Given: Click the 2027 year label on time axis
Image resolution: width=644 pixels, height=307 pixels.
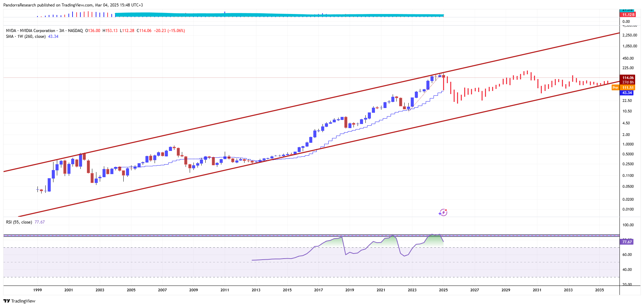Looking at the screenshot, I should point(474,290).
